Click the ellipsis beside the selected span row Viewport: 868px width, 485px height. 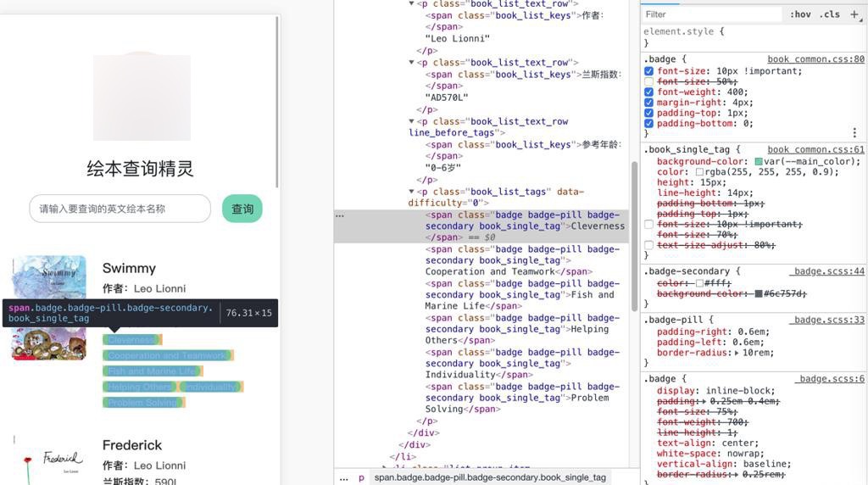tap(340, 215)
